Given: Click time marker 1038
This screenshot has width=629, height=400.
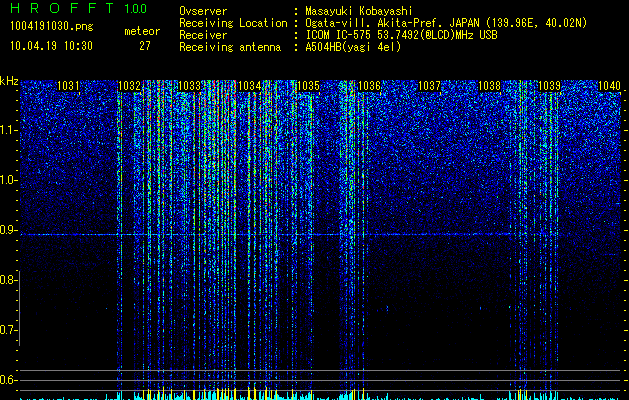Looking at the screenshot, I should coord(489,85).
